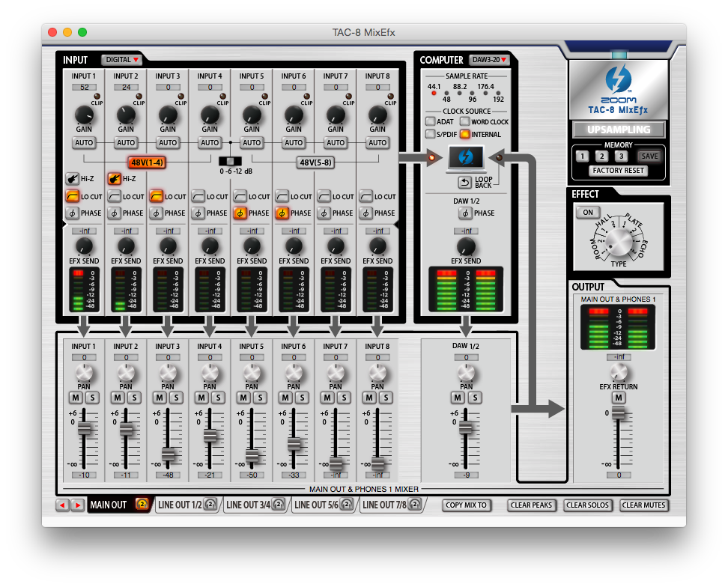The height and width of the screenshot is (587, 728).
Task: Click Input 4 PAN knob
Action: tap(210, 373)
